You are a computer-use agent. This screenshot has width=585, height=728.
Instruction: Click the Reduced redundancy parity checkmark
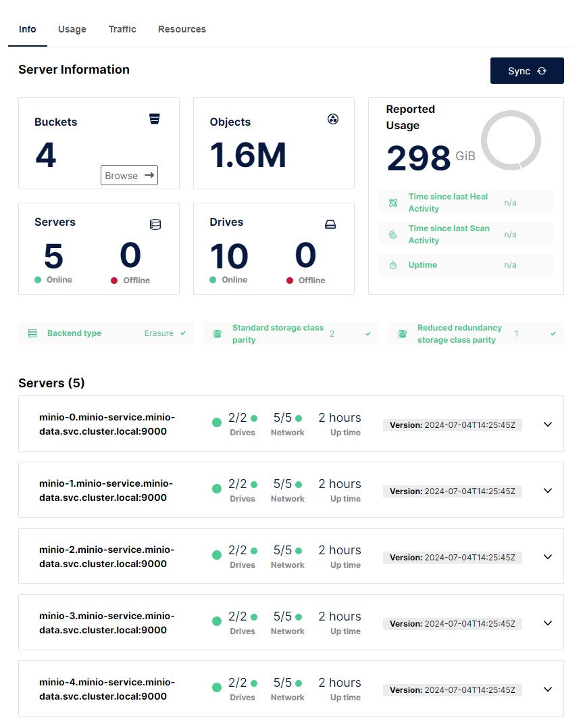pos(553,334)
